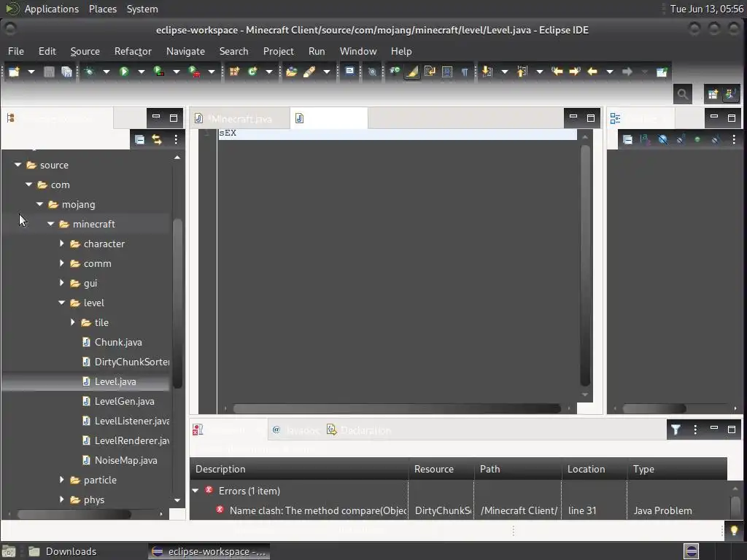
Task: Click the Next Annotation down arrow icon
Action: coord(487,71)
